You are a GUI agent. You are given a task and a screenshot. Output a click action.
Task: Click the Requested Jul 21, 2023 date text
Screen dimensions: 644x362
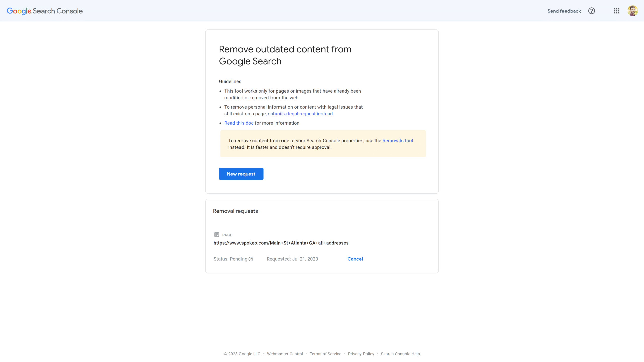[x=292, y=259]
